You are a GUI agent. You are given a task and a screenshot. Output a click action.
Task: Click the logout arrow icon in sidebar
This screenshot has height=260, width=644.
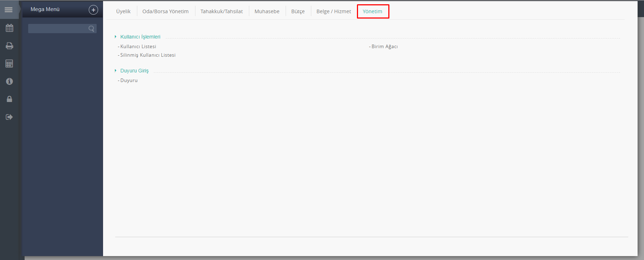(x=9, y=117)
